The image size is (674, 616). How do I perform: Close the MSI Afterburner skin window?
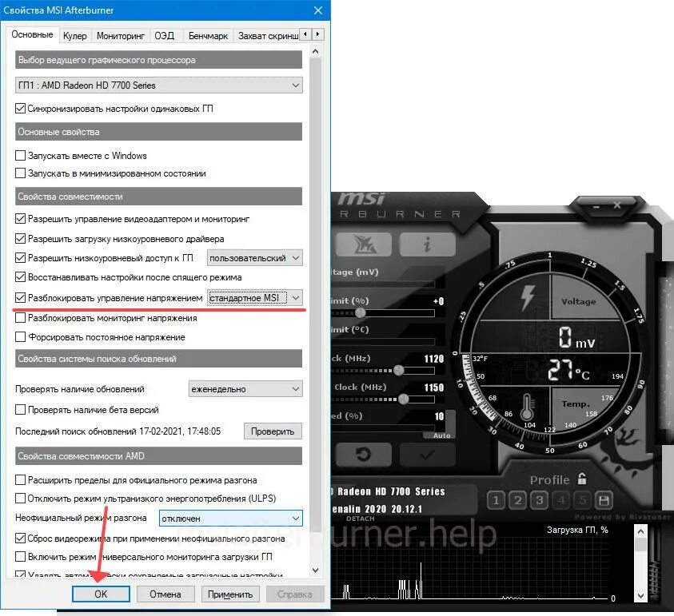617,205
